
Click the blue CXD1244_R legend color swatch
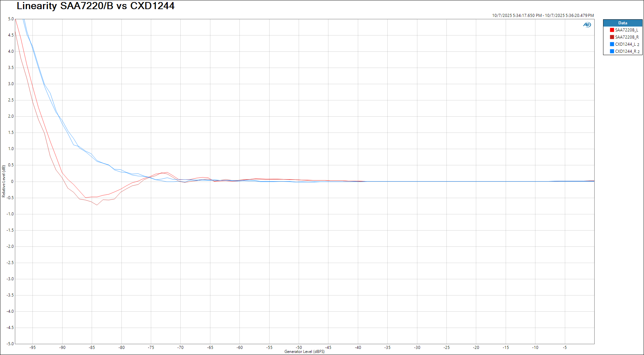612,51
